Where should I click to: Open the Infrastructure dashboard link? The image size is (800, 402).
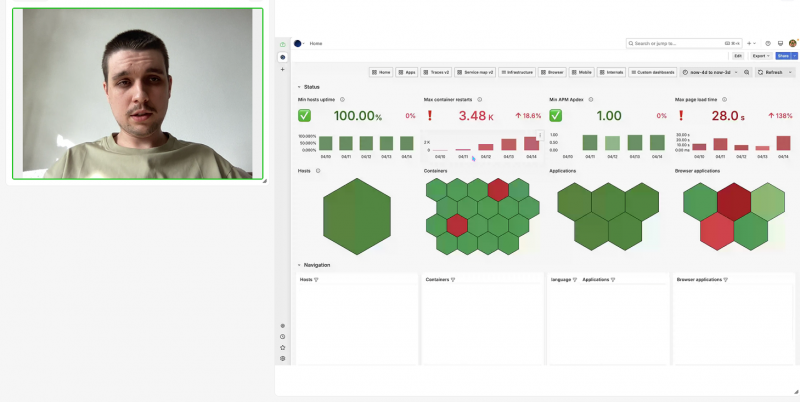tap(517, 73)
